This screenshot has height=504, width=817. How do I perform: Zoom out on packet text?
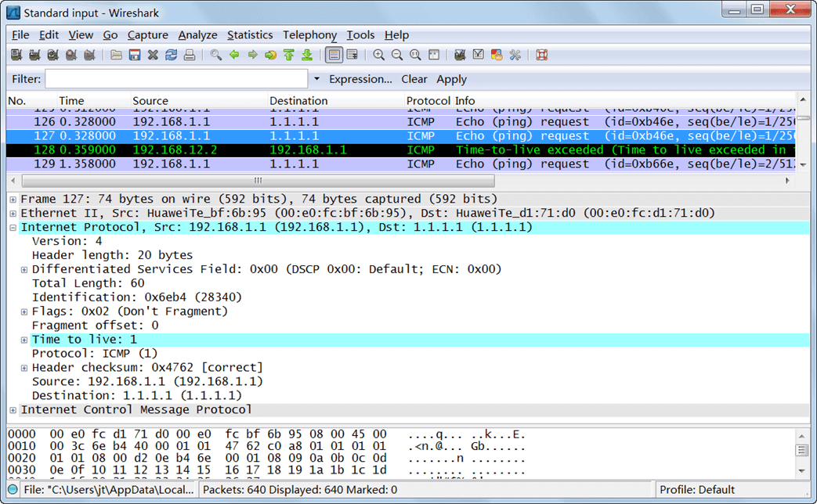tap(397, 55)
